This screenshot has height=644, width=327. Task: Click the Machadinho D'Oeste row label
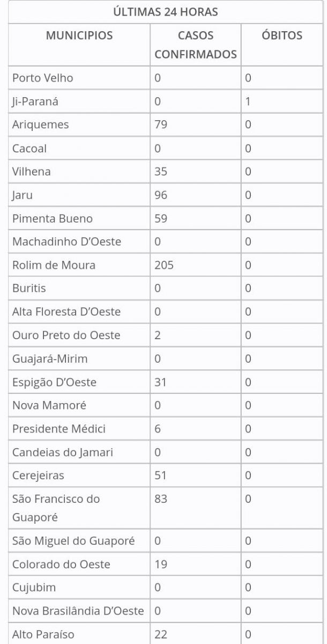66,241
